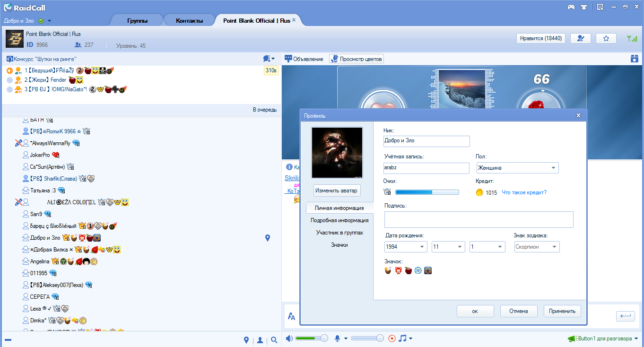This screenshot has height=347, width=644.
Task: Click the Подпись signature text box
Action: 479,220
